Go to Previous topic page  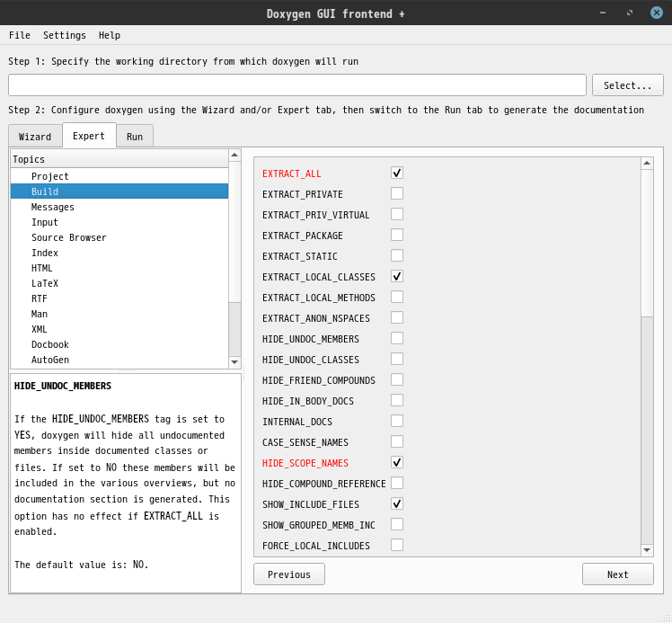pos(289,574)
